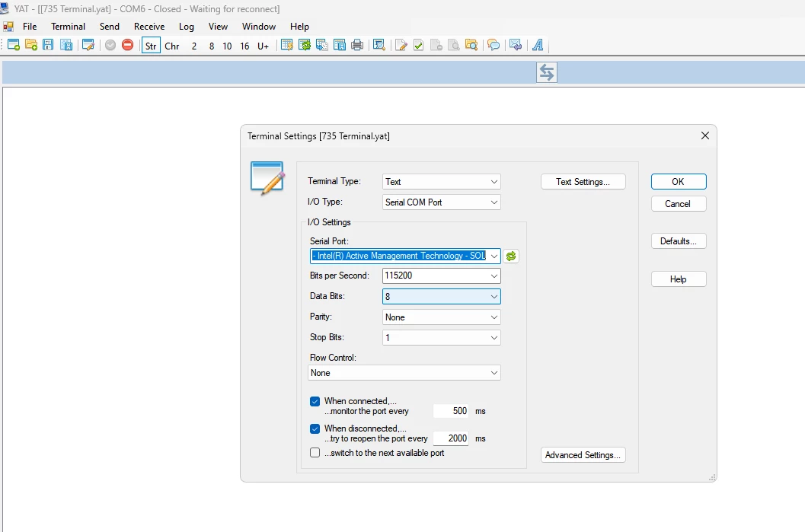Click the 2000 ms reopen interval field
805x532 pixels.
(x=451, y=438)
